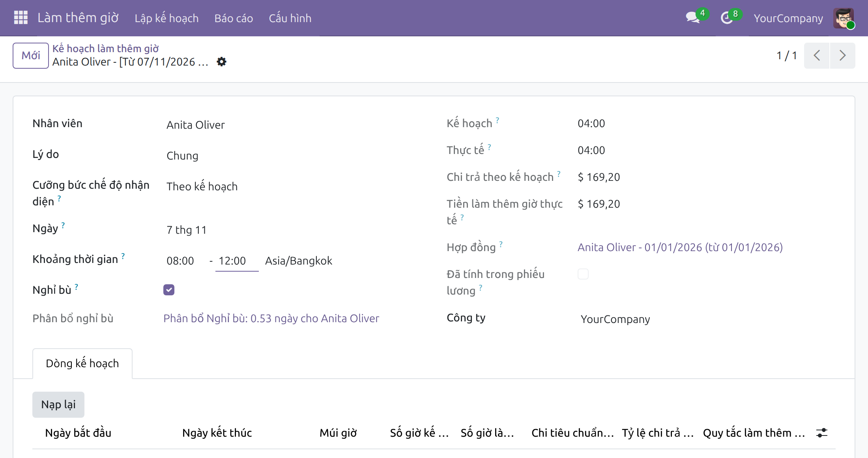Go to previous record arrow

(x=817, y=55)
